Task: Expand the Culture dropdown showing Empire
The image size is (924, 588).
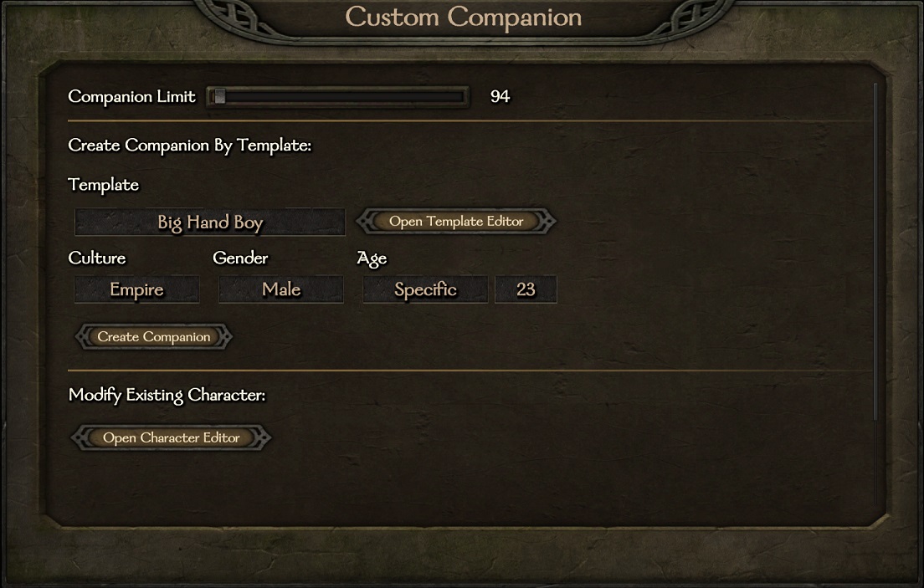Action: click(x=137, y=289)
